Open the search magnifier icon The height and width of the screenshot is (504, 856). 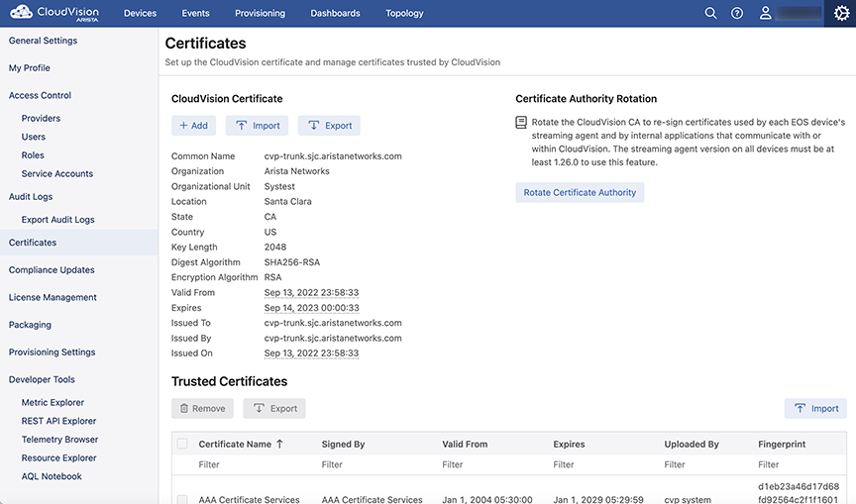point(710,13)
